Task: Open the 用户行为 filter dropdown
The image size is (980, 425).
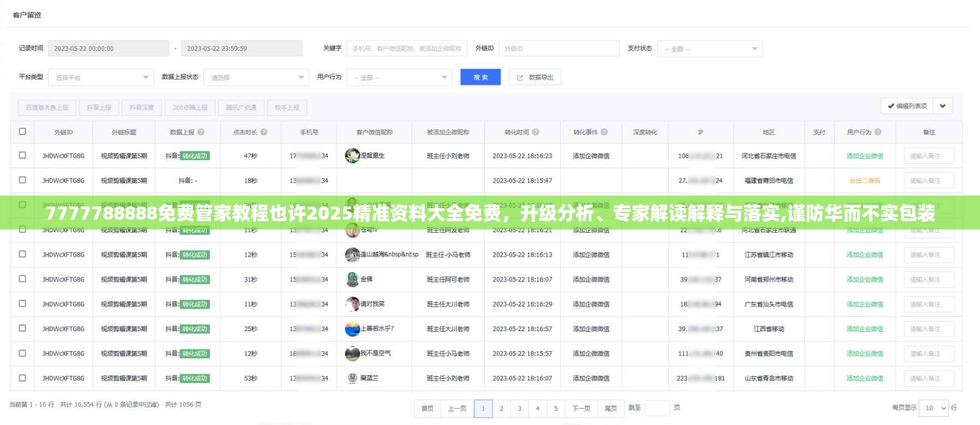Action: [x=400, y=78]
